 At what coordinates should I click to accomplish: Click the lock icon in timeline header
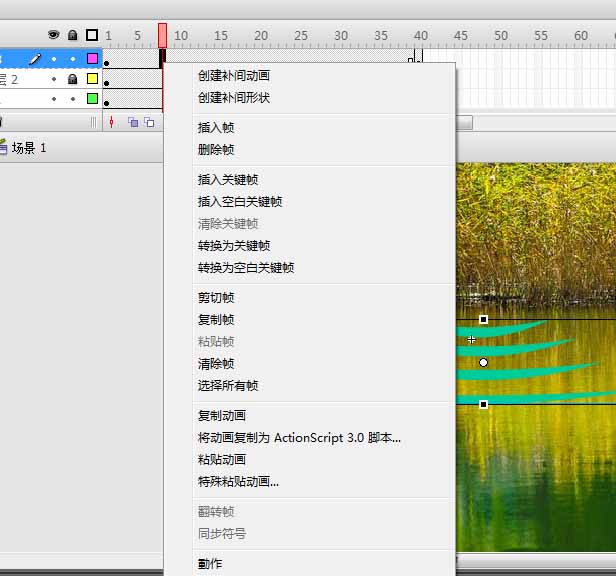click(72, 35)
